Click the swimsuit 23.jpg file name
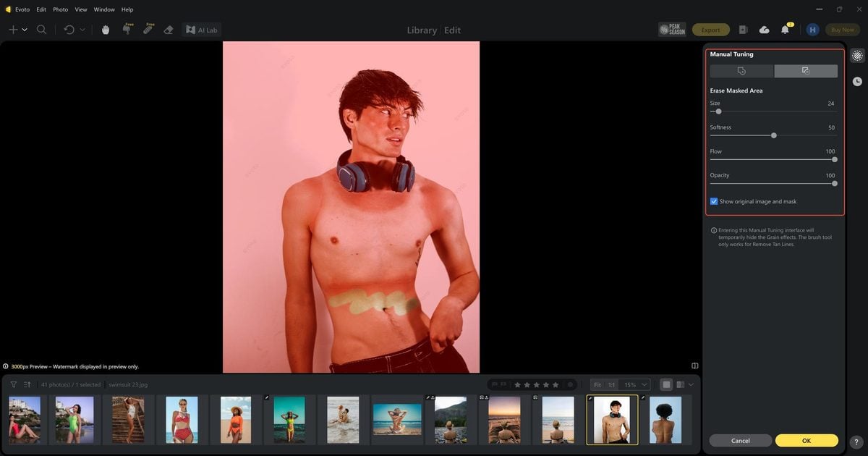The width and height of the screenshot is (868, 456). point(128,385)
